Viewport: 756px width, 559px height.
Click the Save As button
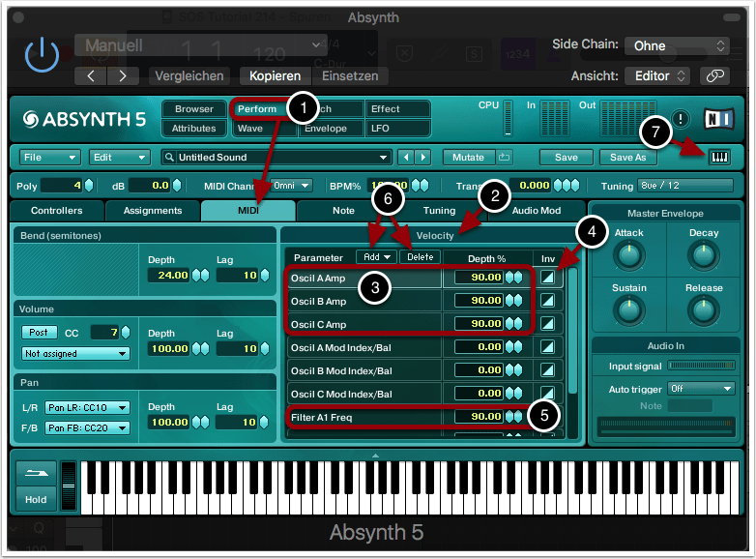click(627, 158)
